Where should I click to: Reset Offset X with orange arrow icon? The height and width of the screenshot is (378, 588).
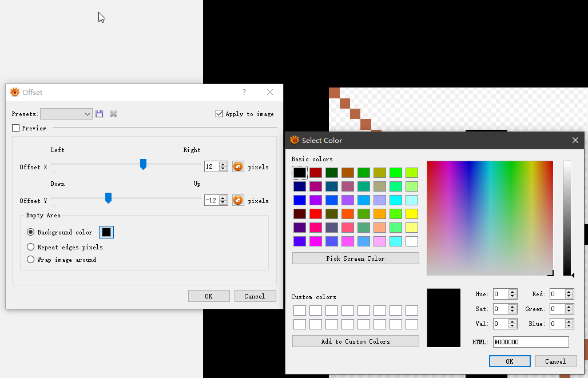(x=238, y=167)
